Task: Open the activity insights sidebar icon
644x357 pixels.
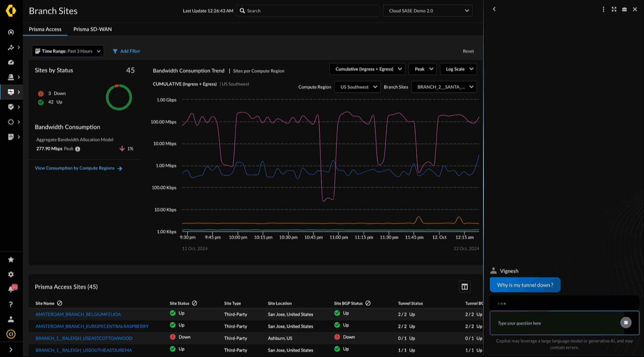Action: tap(11, 47)
